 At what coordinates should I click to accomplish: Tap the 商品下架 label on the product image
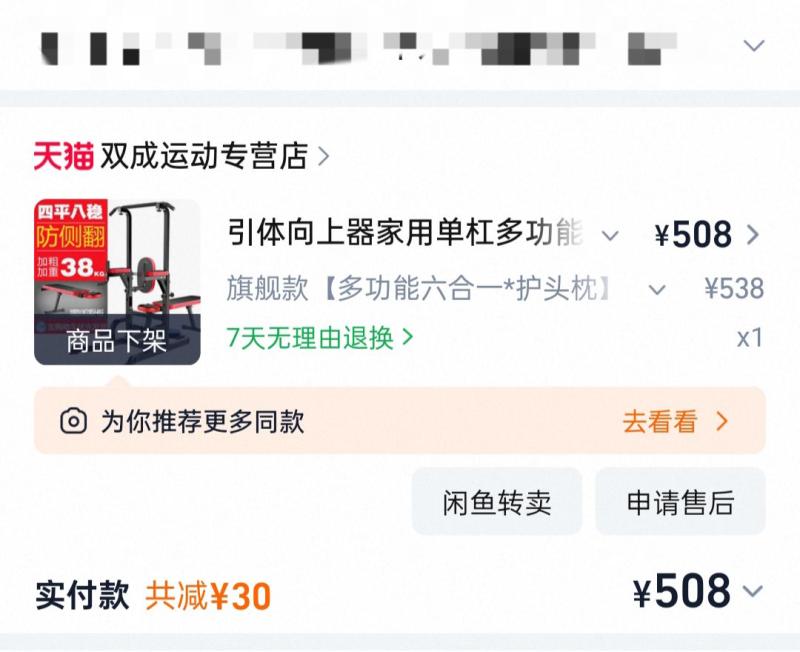coord(116,341)
